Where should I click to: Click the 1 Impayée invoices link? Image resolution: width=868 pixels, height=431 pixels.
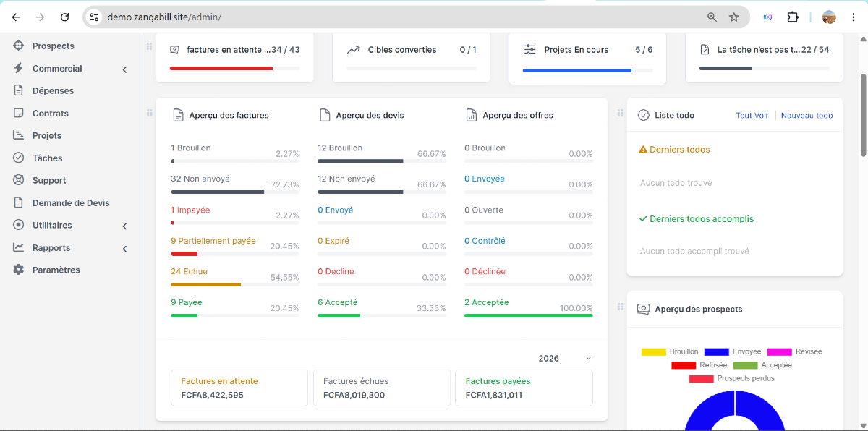[191, 210]
